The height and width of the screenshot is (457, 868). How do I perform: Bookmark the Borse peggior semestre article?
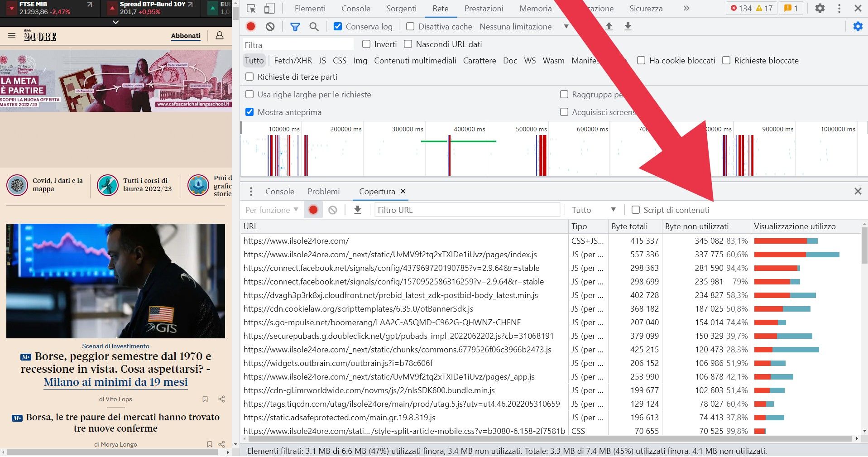pos(205,399)
